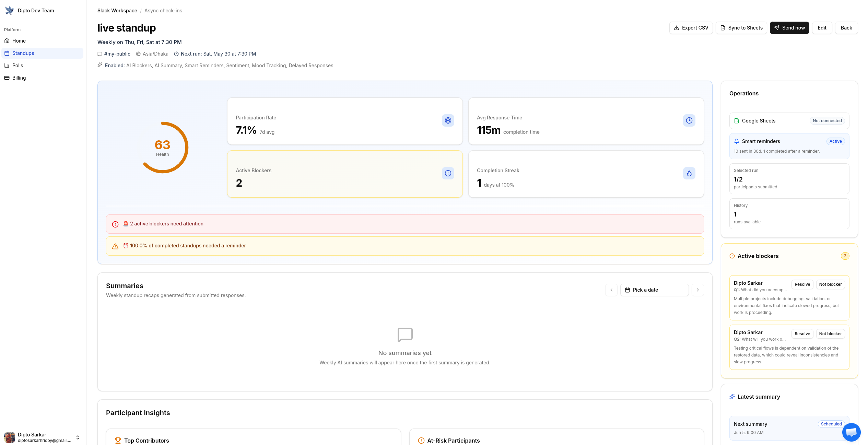Click the Completion Streak flame icon
Screen dimensions: 868x445
[689, 173]
